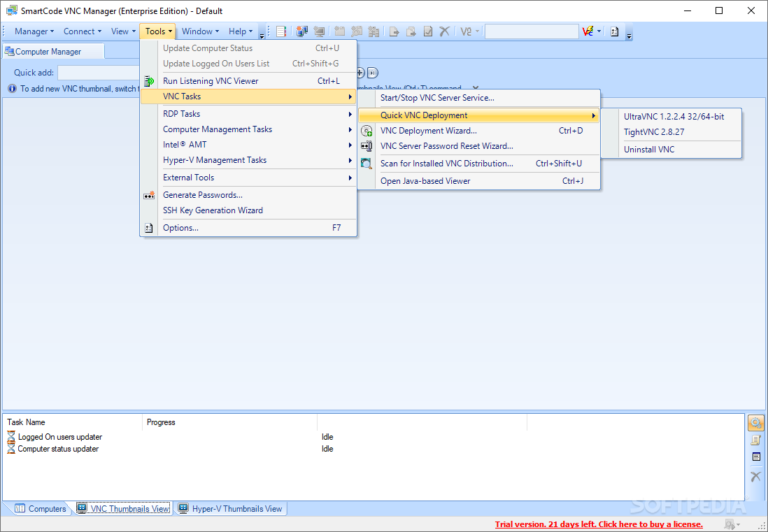Click the Run Listening VNC Viewer icon
The image size is (768, 532).
tap(149, 81)
